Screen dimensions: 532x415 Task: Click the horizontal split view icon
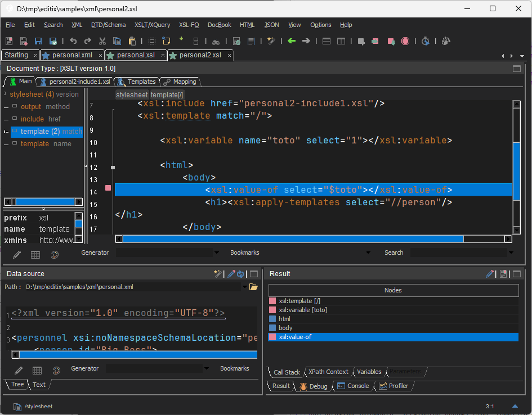click(325, 40)
